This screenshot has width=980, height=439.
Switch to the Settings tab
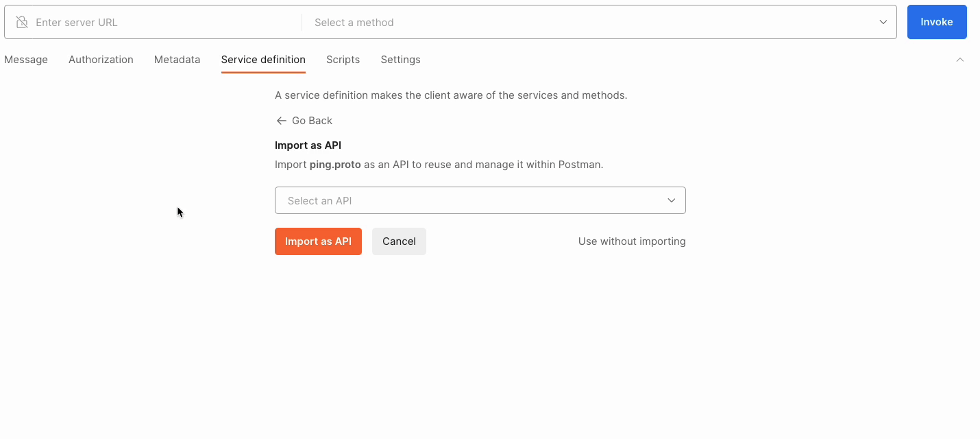click(x=400, y=60)
